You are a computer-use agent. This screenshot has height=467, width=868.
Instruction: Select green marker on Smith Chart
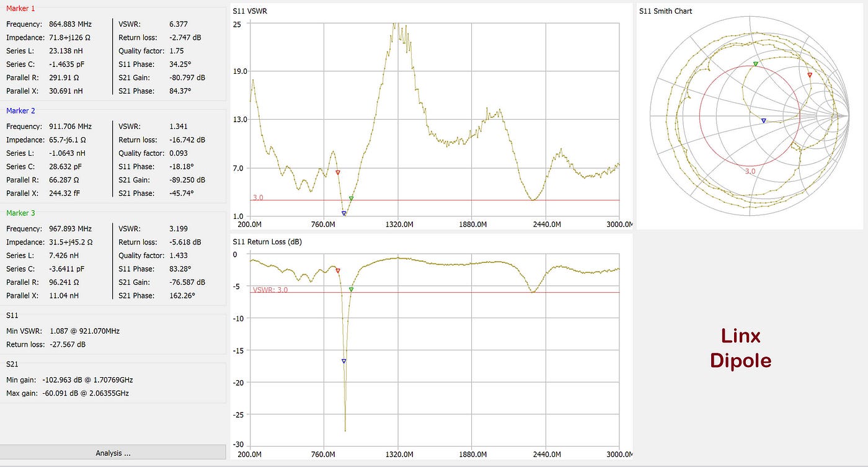(x=755, y=64)
